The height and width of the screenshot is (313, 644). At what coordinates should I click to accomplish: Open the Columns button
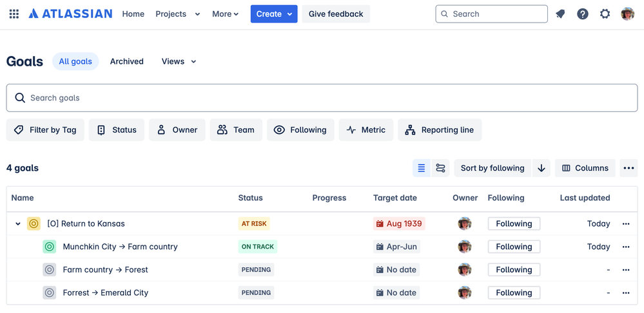(x=585, y=168)
